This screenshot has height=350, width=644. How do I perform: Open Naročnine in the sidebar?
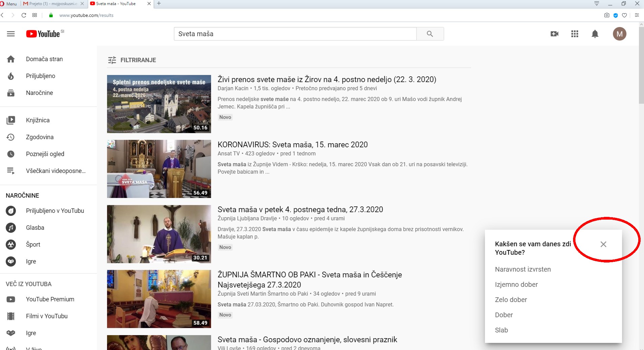coord(39,93)
